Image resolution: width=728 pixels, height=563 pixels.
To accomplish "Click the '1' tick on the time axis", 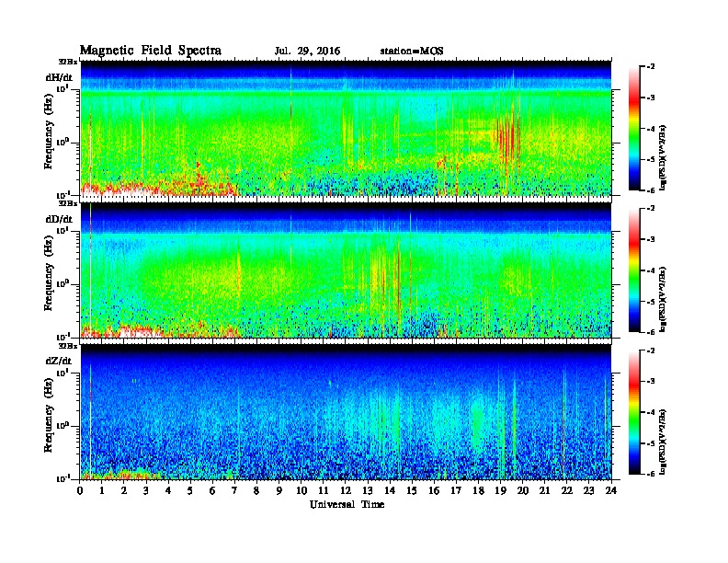I will [102, 490].
